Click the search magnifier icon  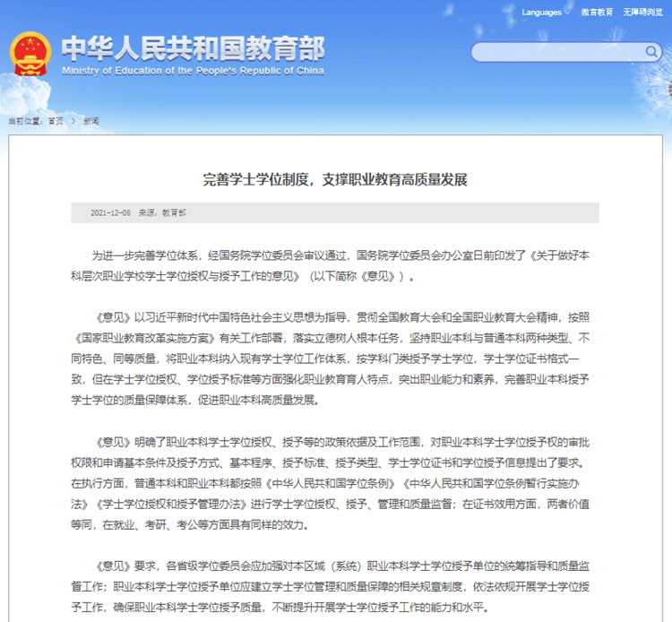(651, 52)
